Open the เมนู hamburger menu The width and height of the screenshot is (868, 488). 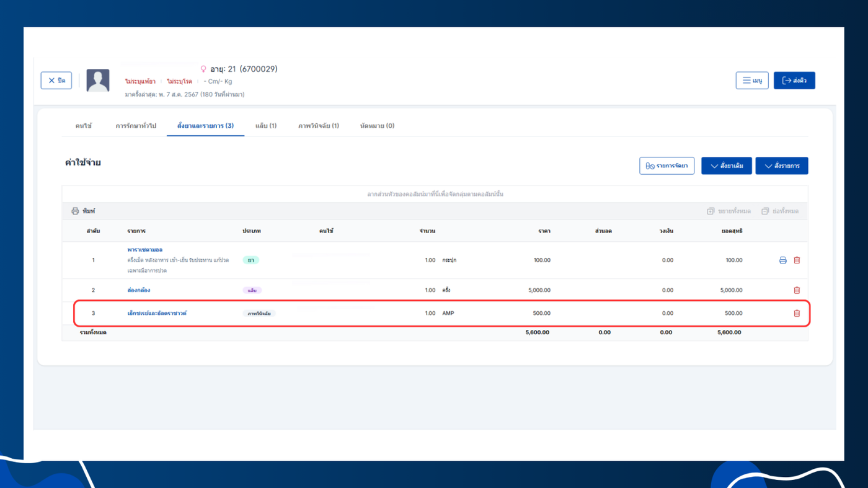coord(752,81)
